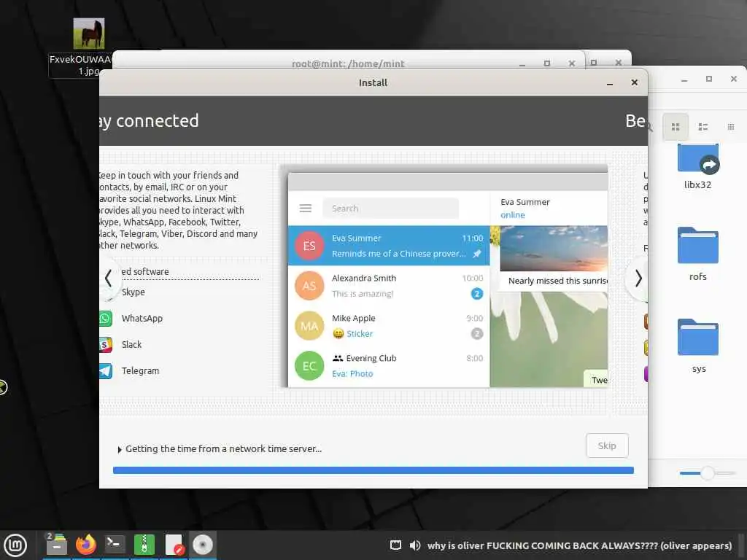Switch file manager to compact view

[x=731, y=127]
